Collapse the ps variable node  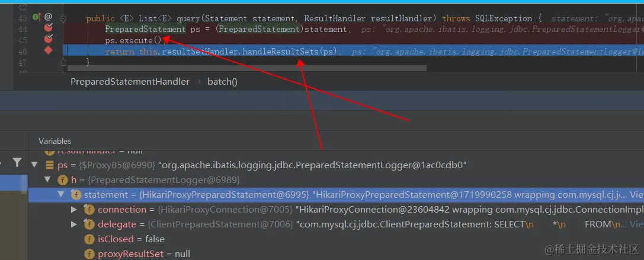34,165
